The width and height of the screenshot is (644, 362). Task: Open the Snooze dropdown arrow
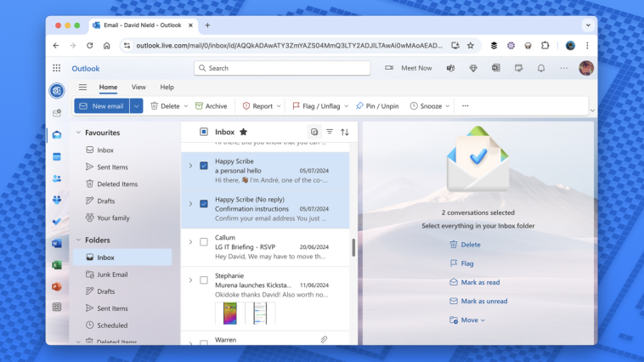[x=448, y=106]
